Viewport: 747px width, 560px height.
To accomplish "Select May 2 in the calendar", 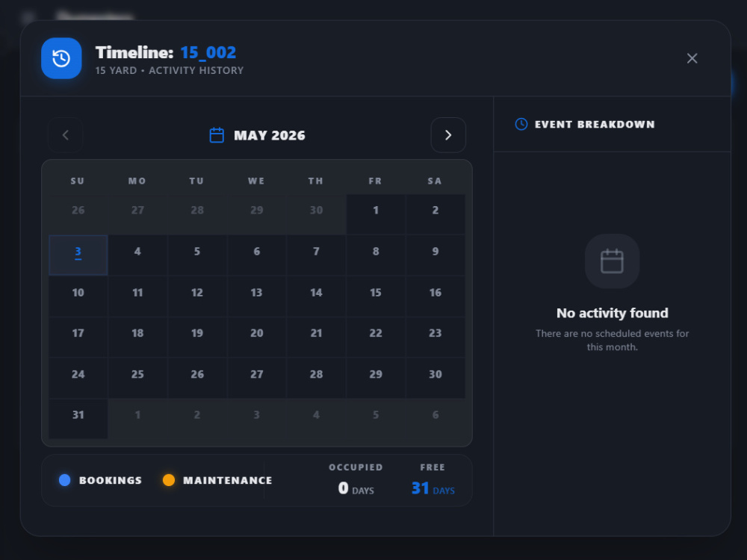I will coord(436,214).
